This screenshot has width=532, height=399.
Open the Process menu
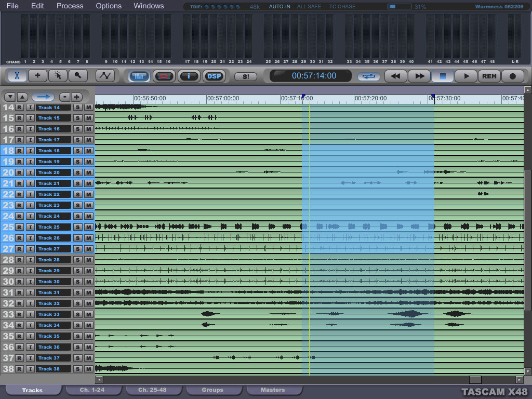pyautogui.click(x=70, y=6)
